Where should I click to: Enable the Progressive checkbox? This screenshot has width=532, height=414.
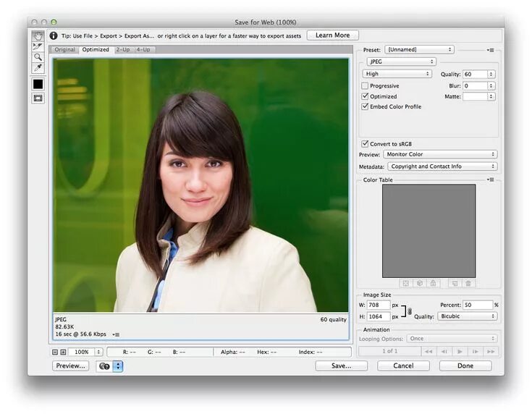click(x=365, y=86)
